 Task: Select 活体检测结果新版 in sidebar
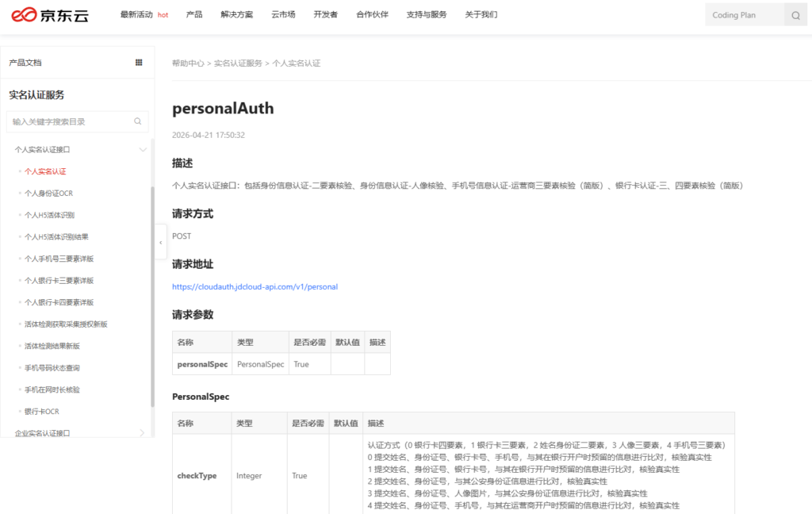click(x=52, y=346)
